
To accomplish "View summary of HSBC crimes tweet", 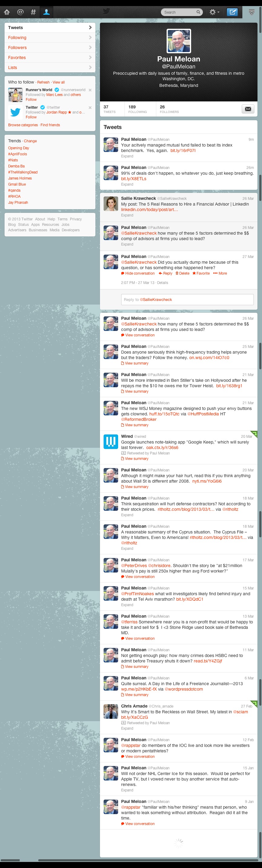I will 134,667.
